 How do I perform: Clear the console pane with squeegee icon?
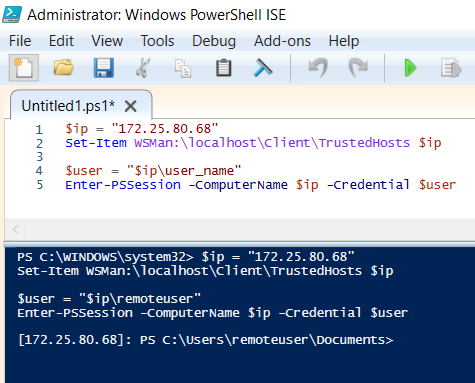coord(263,68)
